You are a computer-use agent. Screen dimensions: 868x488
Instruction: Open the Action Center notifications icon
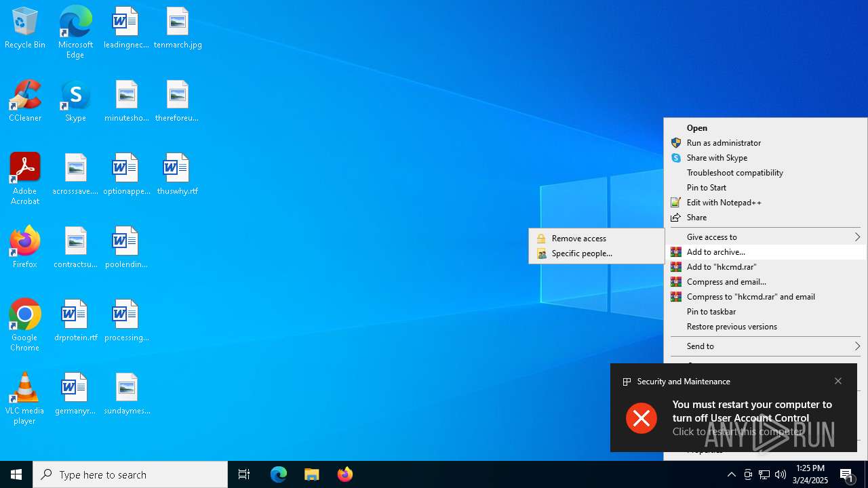click(848, 474)
